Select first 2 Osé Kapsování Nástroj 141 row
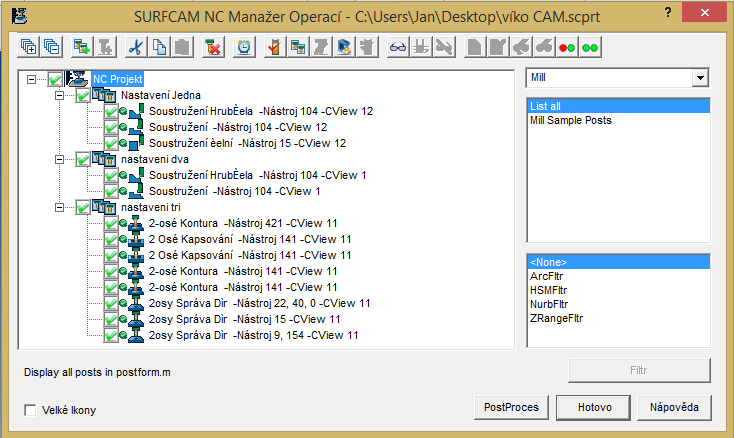 tap(250, 239)
